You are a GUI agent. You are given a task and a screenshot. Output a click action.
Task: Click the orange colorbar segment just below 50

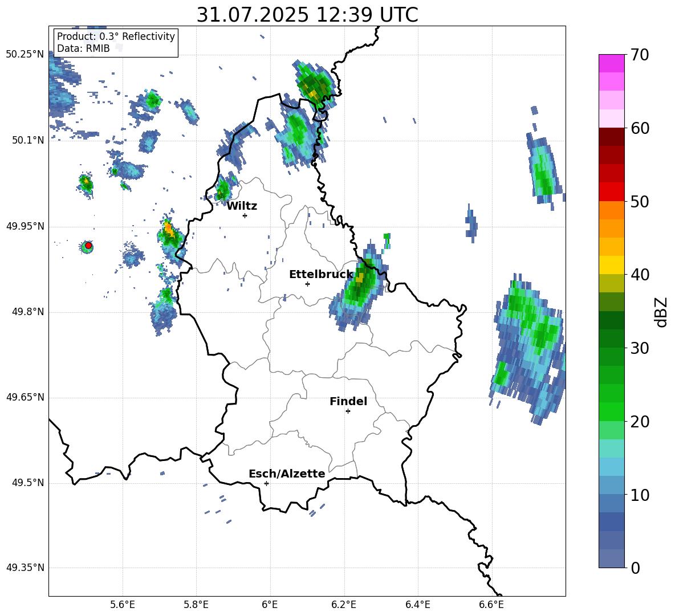[x=611, y=210]
